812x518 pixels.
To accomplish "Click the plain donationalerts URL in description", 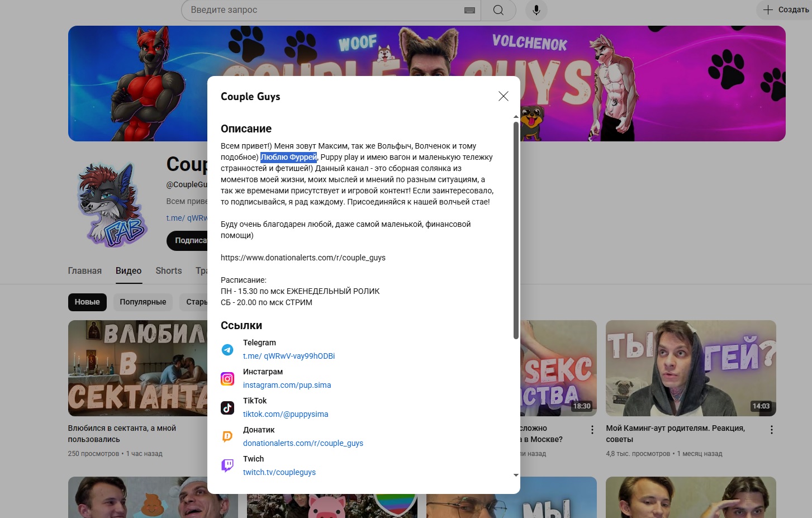I will coord(303,258).
